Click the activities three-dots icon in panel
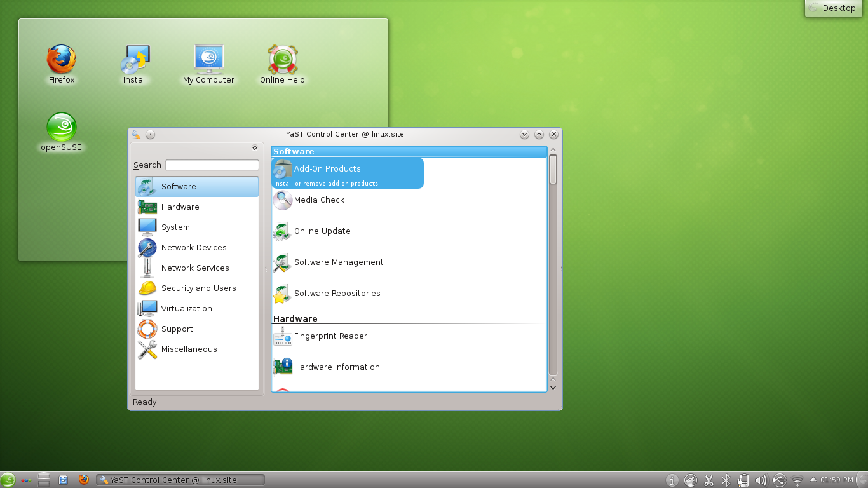The width and height of the screenshot is (868, 488). [26, 480]
